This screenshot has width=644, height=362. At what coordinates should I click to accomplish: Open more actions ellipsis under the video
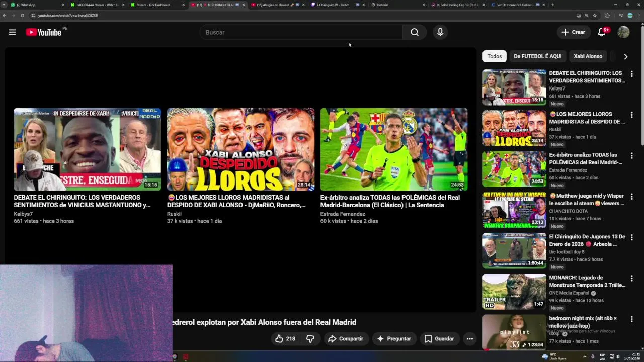469,339
